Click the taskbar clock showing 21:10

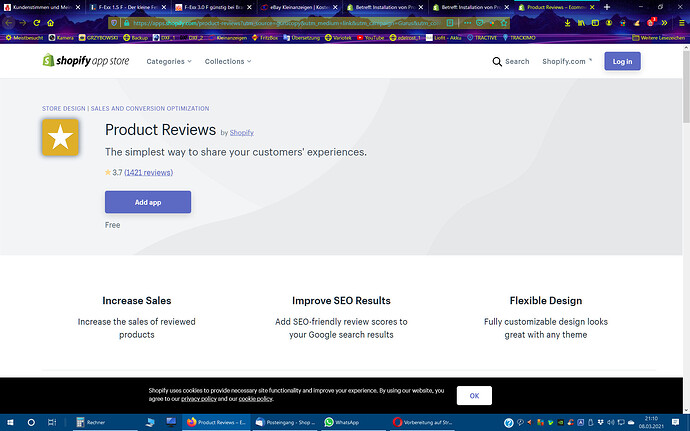coord(651,422)
